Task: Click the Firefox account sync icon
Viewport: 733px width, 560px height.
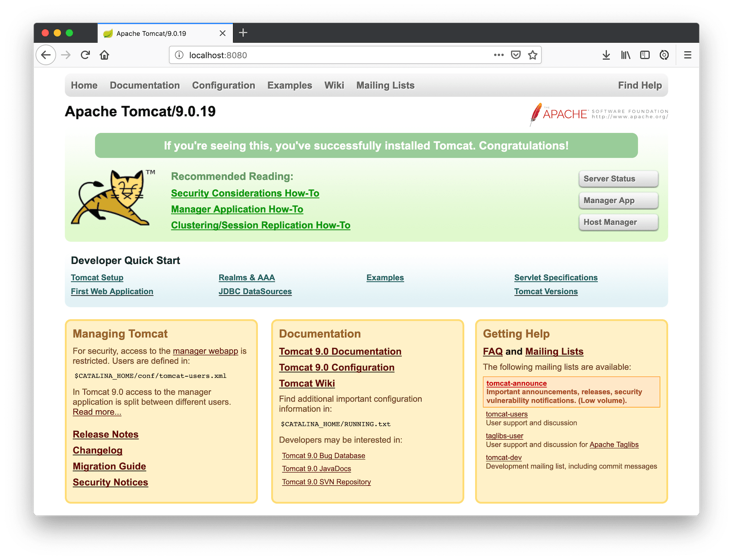Action: point(664,55)
